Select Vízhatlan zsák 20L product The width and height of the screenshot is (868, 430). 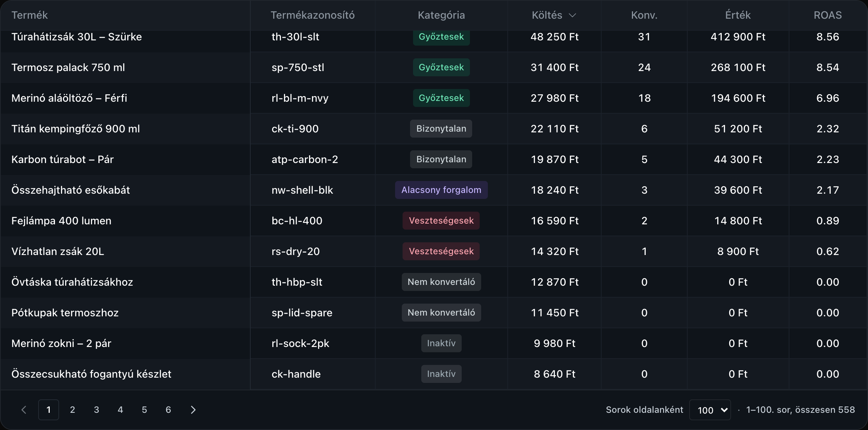[x=58, y=251]
